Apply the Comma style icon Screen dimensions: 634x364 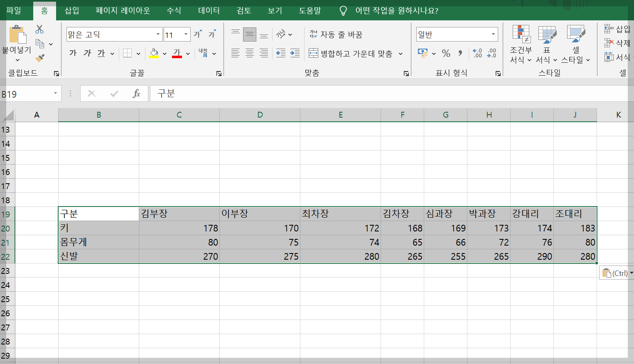pos(460,53)
